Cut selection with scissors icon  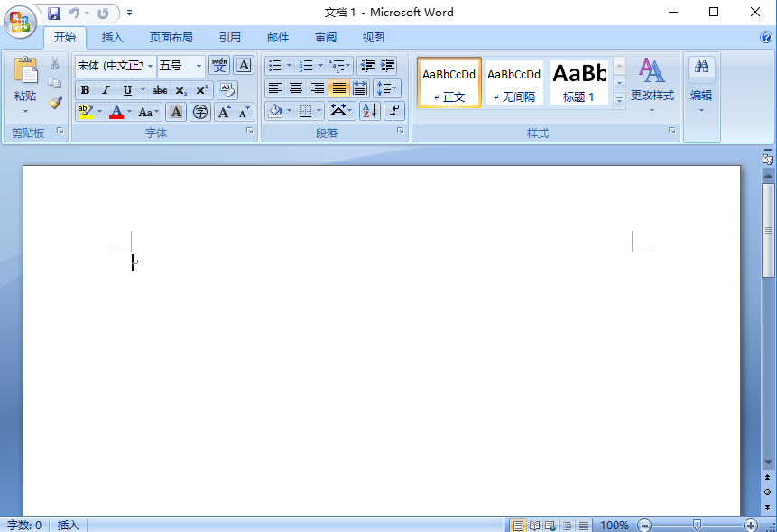tap(54, 63)
